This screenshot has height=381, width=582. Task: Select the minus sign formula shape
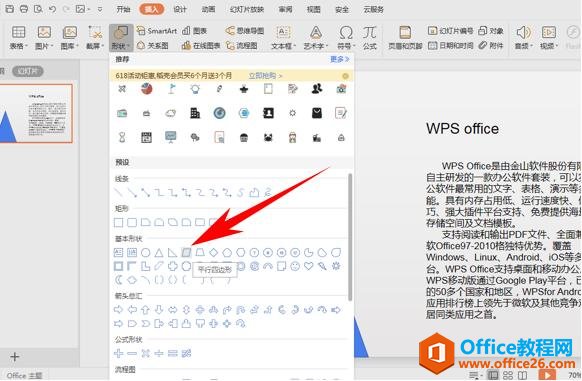[x=132, y=353]
